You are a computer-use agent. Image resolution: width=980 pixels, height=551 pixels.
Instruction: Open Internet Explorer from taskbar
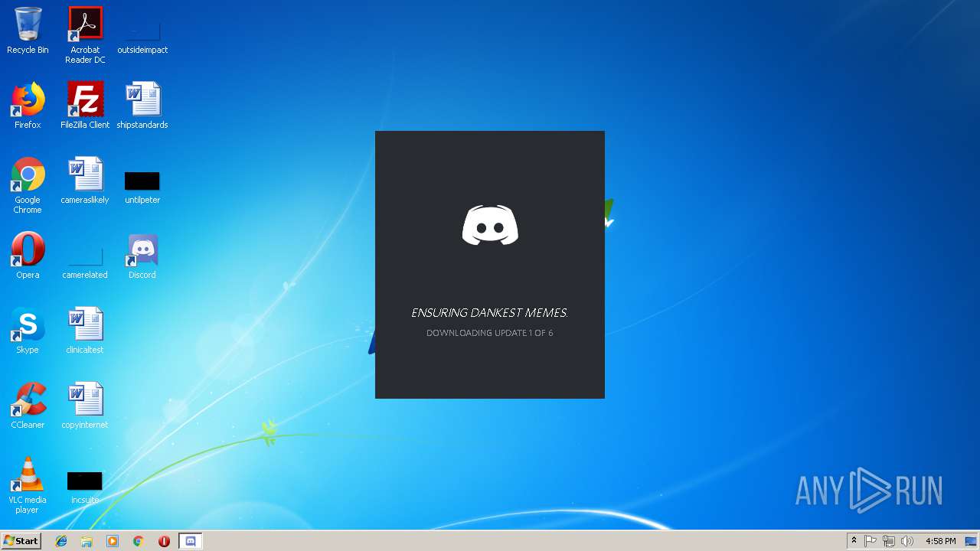pos(61,541)
